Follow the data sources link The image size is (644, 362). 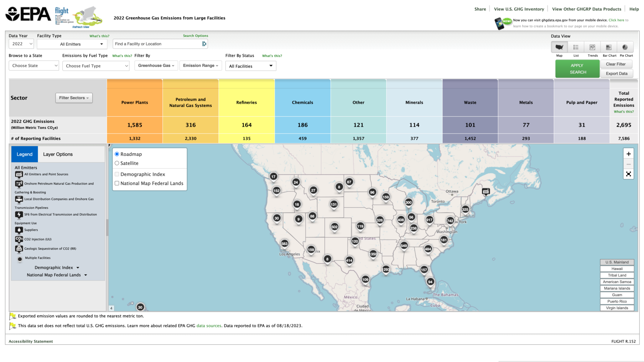pyautogui.click(x=209, y=325)
